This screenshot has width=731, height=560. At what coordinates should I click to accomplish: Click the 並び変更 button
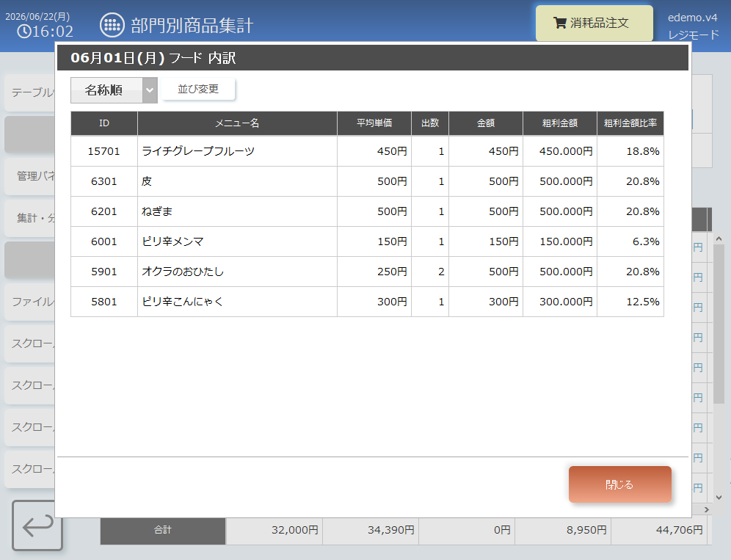coord(198,89)
